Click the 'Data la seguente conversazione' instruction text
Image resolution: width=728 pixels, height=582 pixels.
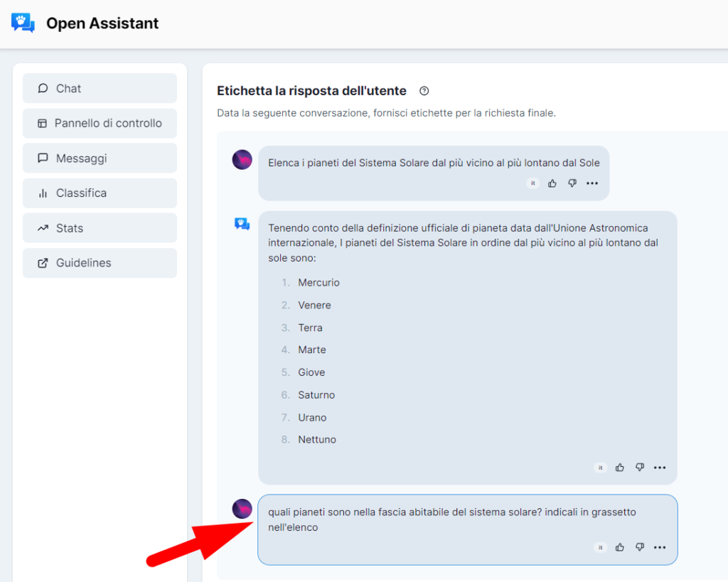[x=386, y=113]
